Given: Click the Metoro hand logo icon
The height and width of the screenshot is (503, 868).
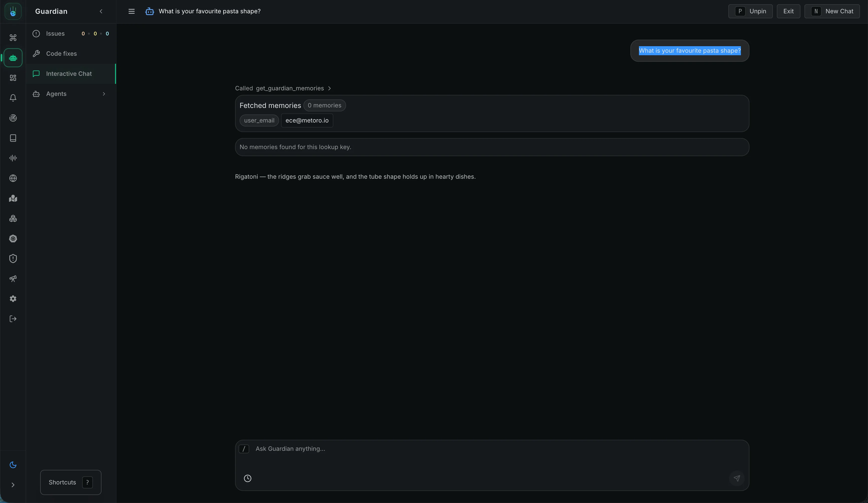Looking at the screenshot, I should tap(13, 11).
